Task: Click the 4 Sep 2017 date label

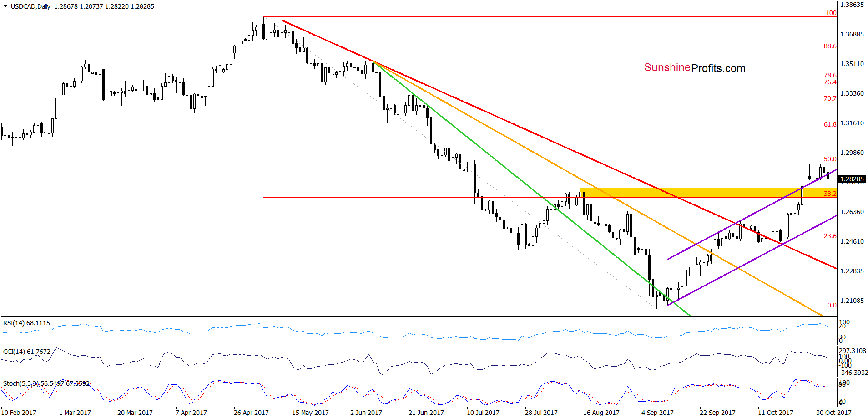Action: click(x=657, y=413)
